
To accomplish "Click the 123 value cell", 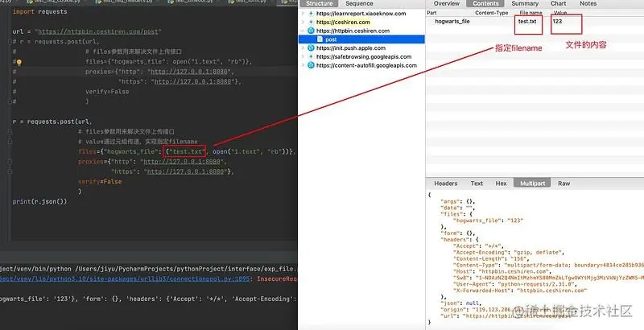I will (557, 22).
